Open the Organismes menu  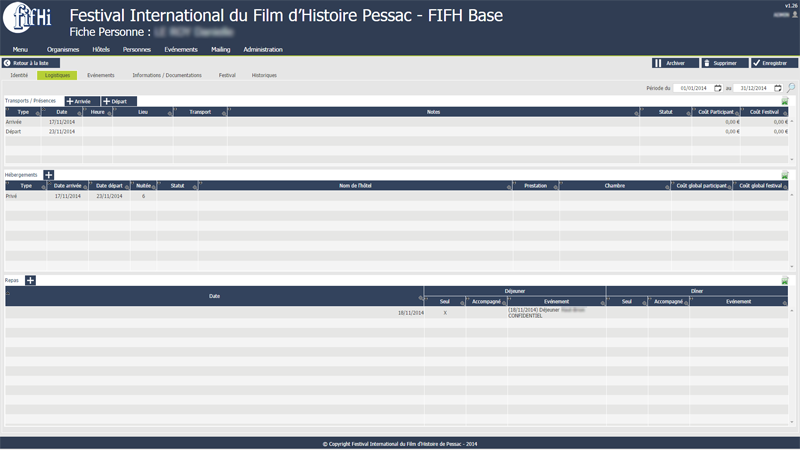point(63,49)
